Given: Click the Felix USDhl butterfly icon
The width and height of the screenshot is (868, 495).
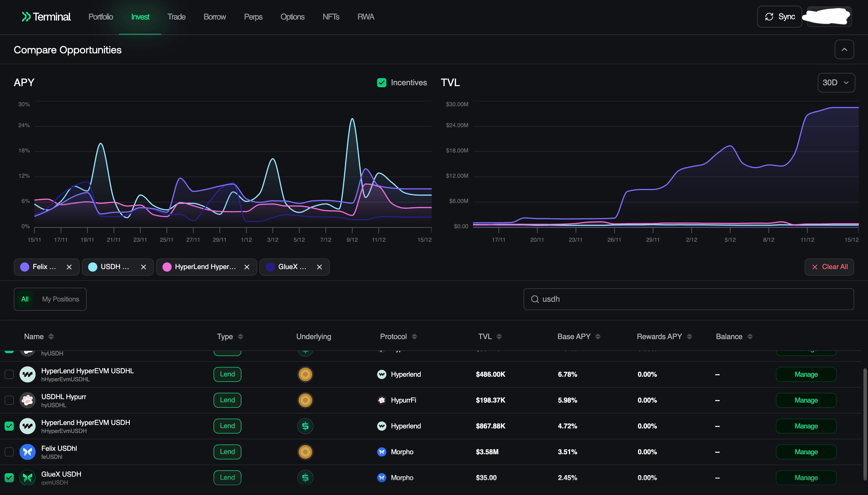Looking at the screenshot, I should coord(28,452).
